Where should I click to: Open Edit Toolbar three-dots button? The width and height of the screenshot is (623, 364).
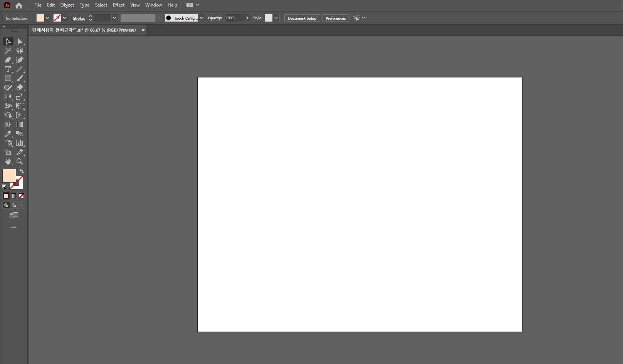(x=14, y=227)
